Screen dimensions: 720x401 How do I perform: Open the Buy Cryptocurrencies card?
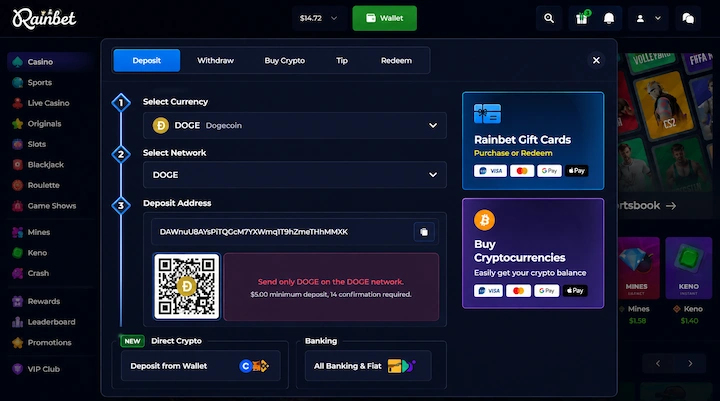[533, 253]
